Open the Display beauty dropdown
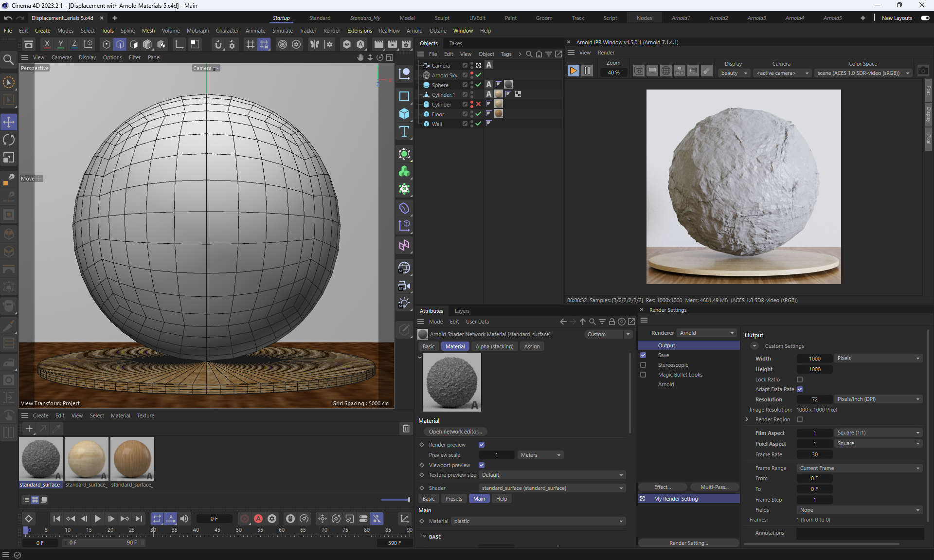Image resolution: width=934 pixels, height=560 pixels. (x=734, y=73)
